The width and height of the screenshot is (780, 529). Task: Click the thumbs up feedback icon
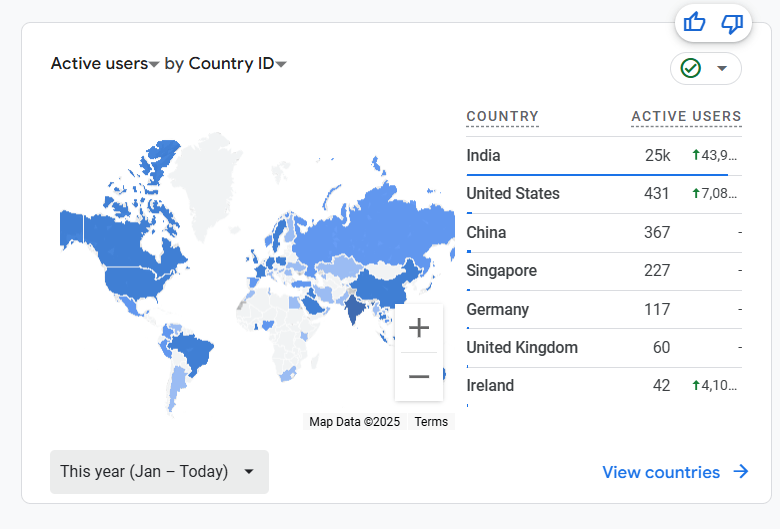[x=695, y=22]
